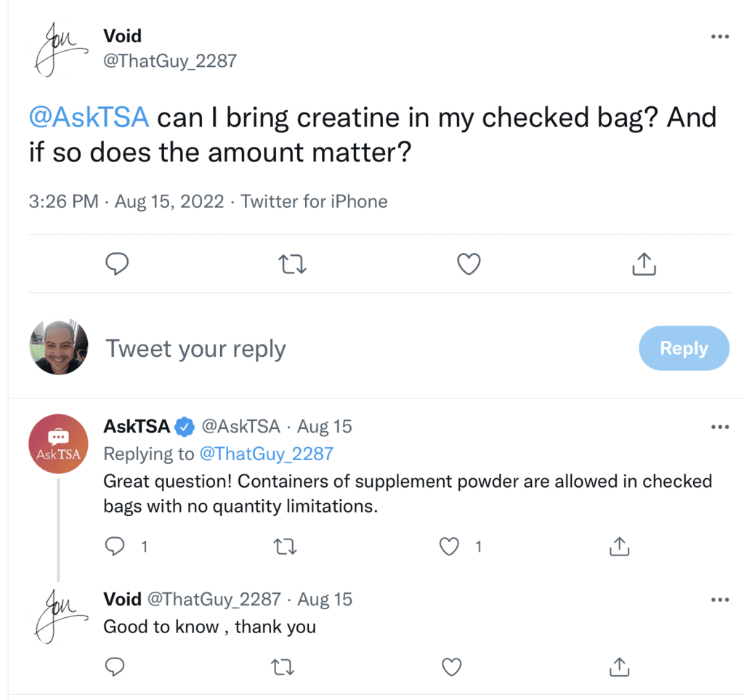Image resolution: width=744 pixels, height=700 pixels.
Task: Like the 'Good to know, thank you' tweet
Action: (x=451, y=667)
